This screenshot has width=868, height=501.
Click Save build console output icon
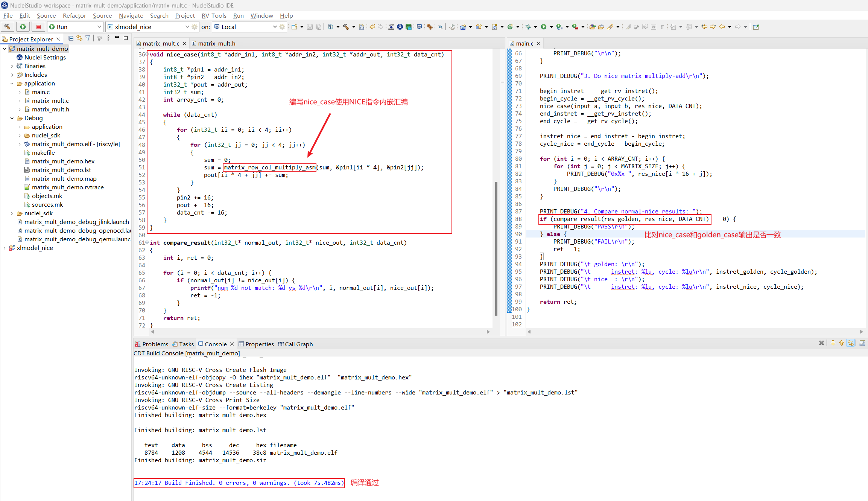(x=862, y=343)
